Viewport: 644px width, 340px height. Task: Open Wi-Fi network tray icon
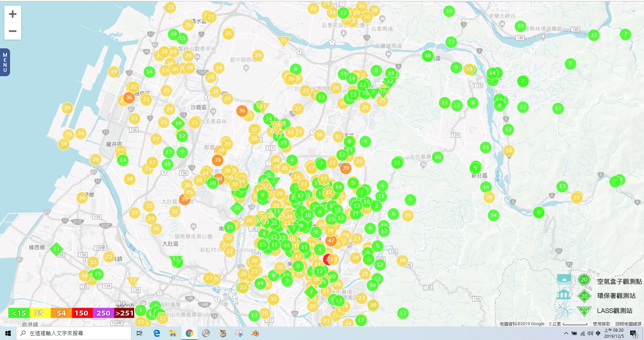583,333
